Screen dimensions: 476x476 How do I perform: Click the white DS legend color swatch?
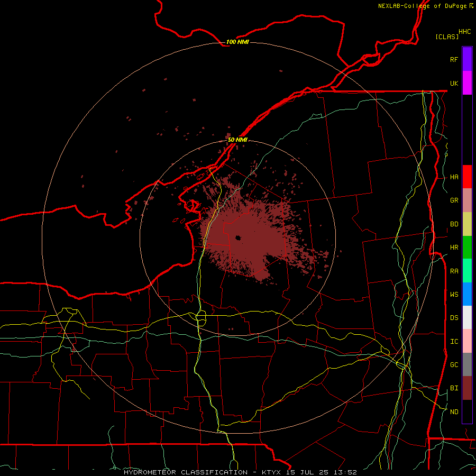click(x=467, y=317)
